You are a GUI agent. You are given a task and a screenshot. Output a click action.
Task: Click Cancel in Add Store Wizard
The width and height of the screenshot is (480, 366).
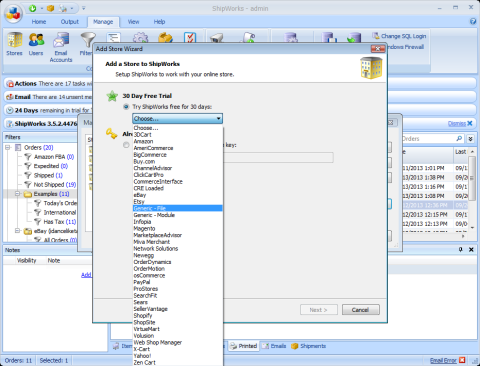[x=361, y=310]
